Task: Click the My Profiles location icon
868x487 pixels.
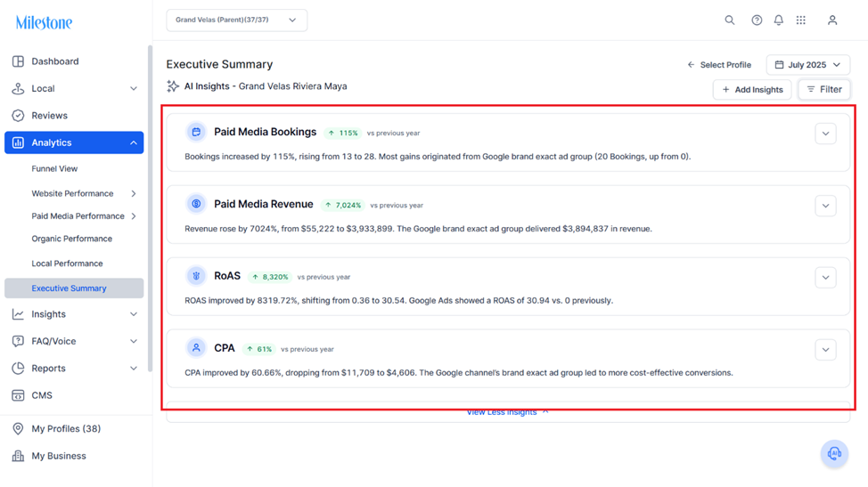Action: point(18,429)
